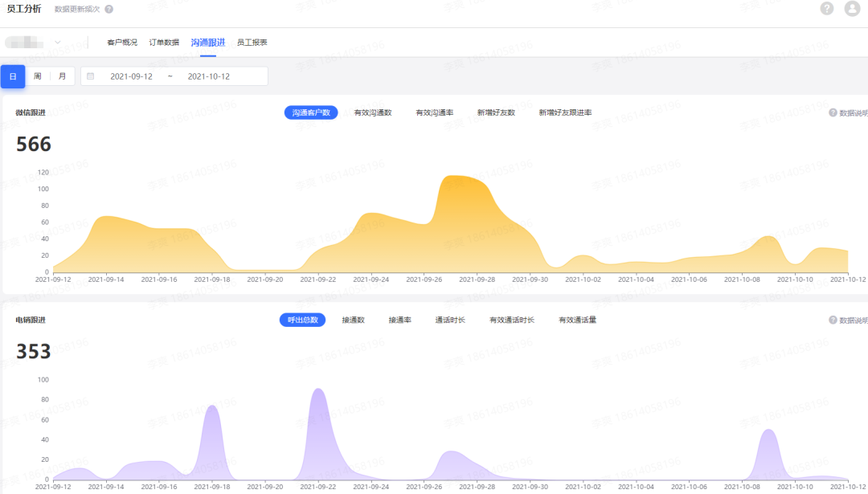Open the 员工报表 tab
The image size is (868, 494).
[252, 42]
